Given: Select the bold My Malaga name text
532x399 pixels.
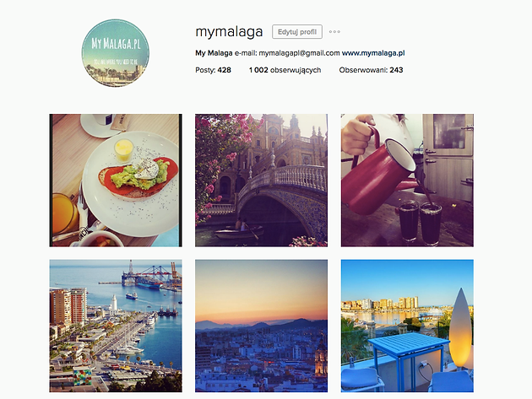Looking at the screenshot, I should tap(214, 53).
